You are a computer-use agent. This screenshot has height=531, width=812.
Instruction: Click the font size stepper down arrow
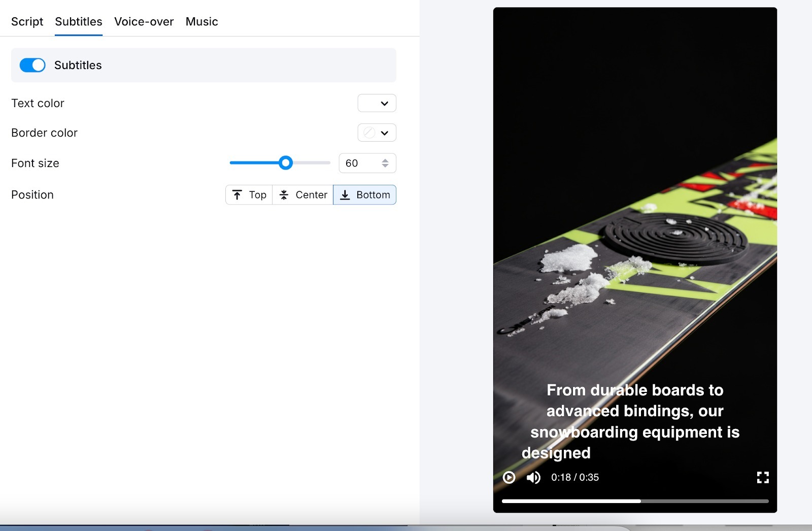point(385,166)
